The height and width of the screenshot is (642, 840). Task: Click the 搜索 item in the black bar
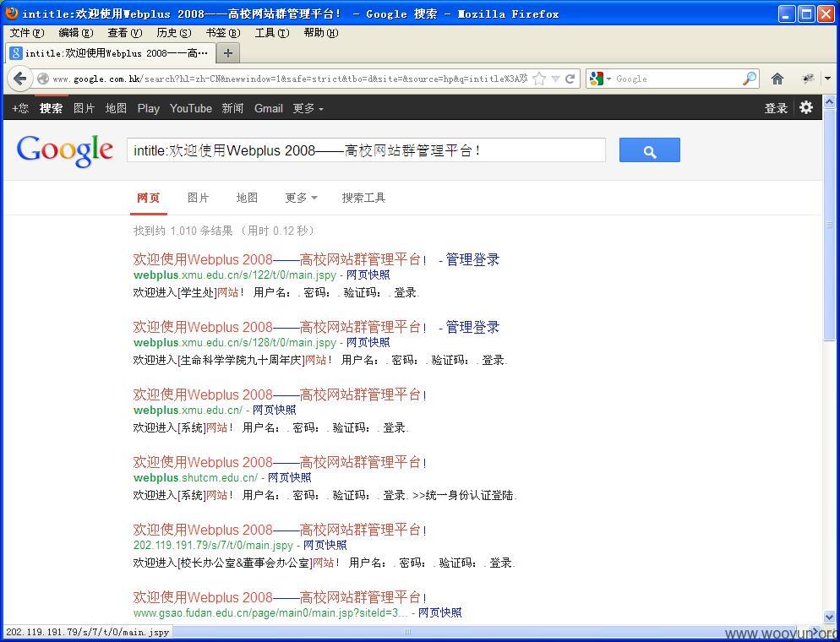[x=51, y=108]
